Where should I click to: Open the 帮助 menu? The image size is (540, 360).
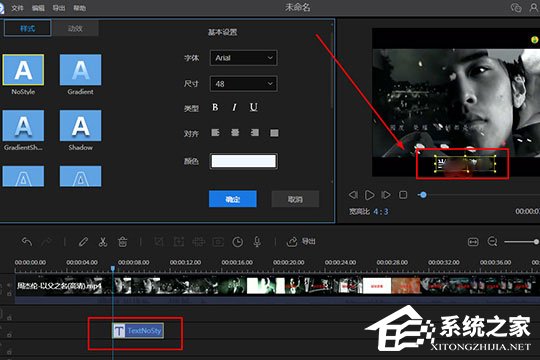click(x=79, y=8)
